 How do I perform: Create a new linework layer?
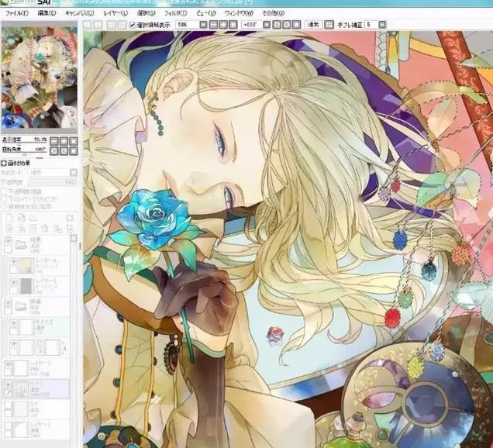[x=22, y=218]
